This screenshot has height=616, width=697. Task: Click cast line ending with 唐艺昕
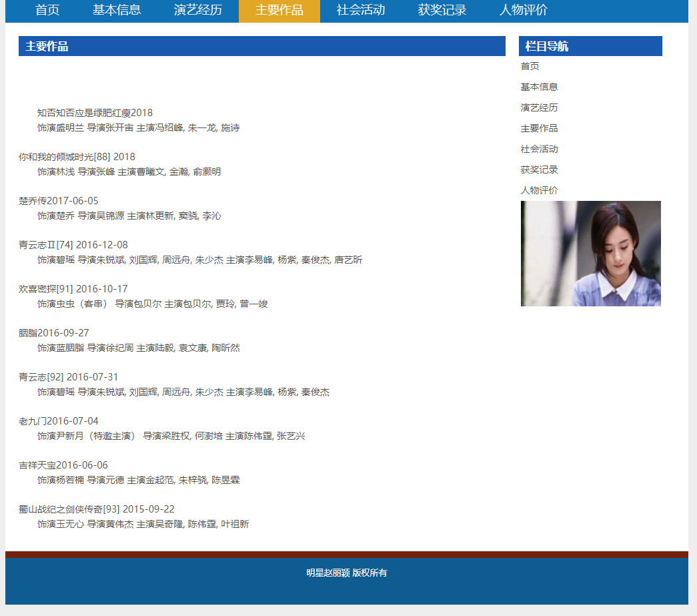pos(199,260)
